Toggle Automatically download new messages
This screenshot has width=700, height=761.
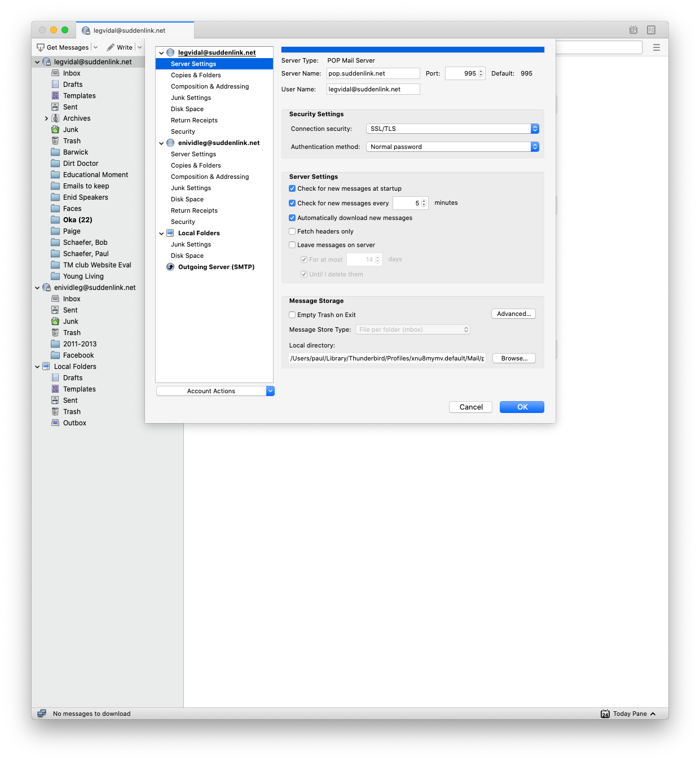tap(292, 218)
